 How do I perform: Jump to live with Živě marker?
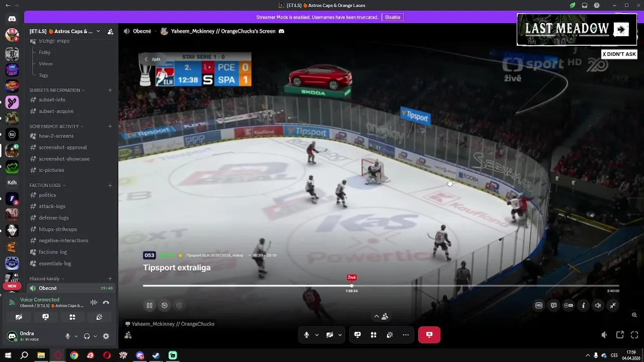click(352, 278)
